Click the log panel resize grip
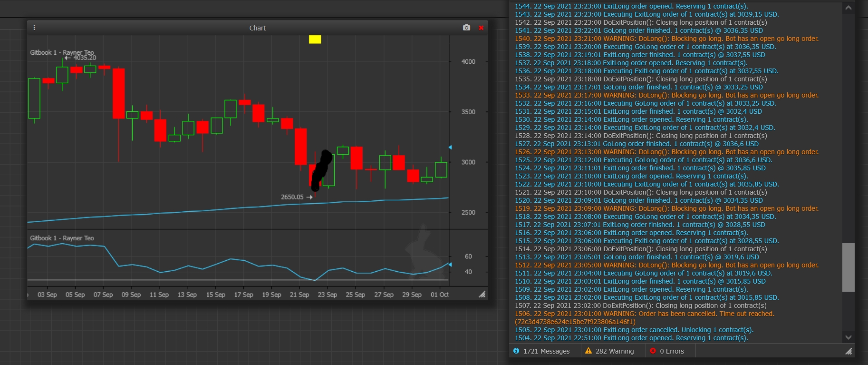The height and width of the screenshot is (365, 868). [x=848, y=351]
